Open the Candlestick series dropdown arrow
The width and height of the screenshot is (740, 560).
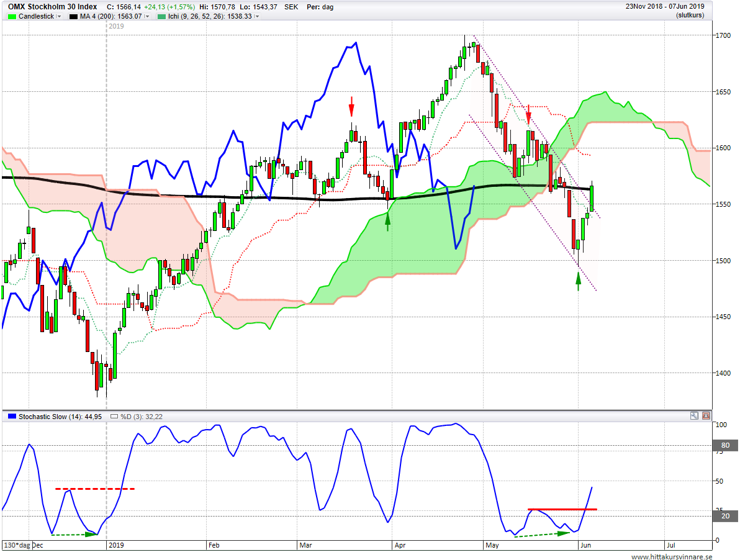tap(59, 17)
